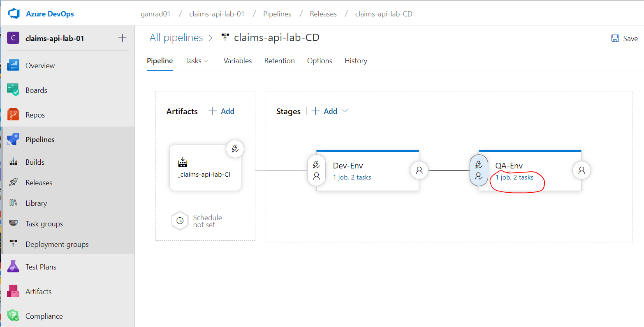The height and width of the screenshot is (327, 644).
Task: Click the claims-api-lab-CD pipeline title
Action: coord(277,38)
